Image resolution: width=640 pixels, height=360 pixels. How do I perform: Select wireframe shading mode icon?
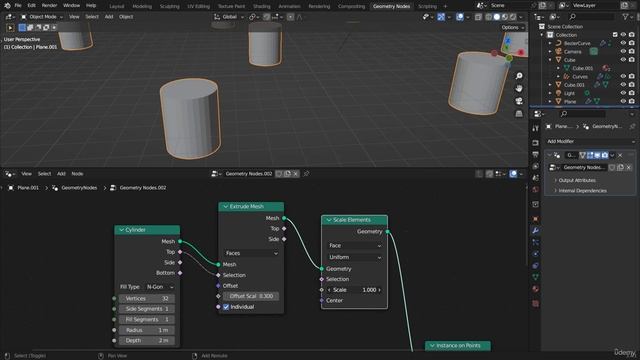(489, 17)
